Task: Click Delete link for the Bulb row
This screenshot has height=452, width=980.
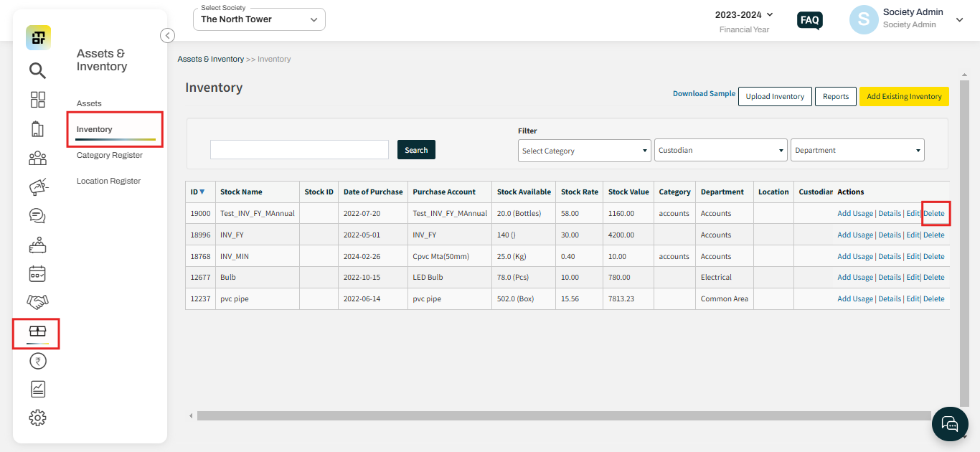Action: coord(934,277)
